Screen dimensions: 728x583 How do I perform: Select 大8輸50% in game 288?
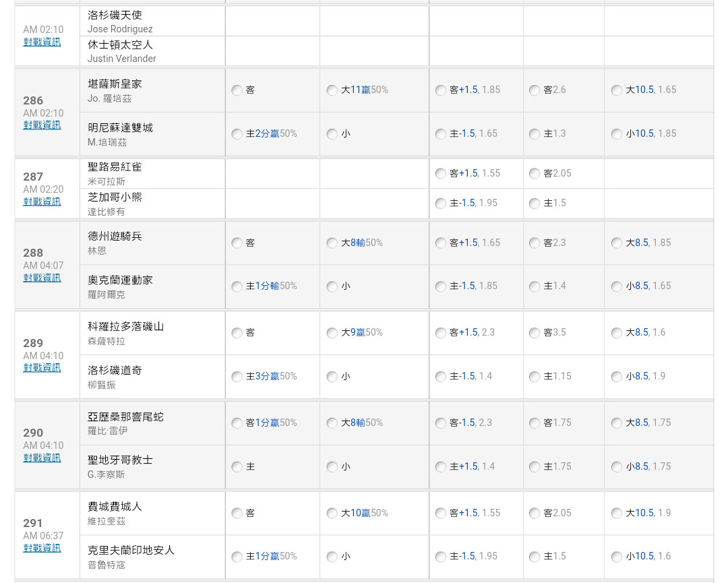[x=332, y=243]
